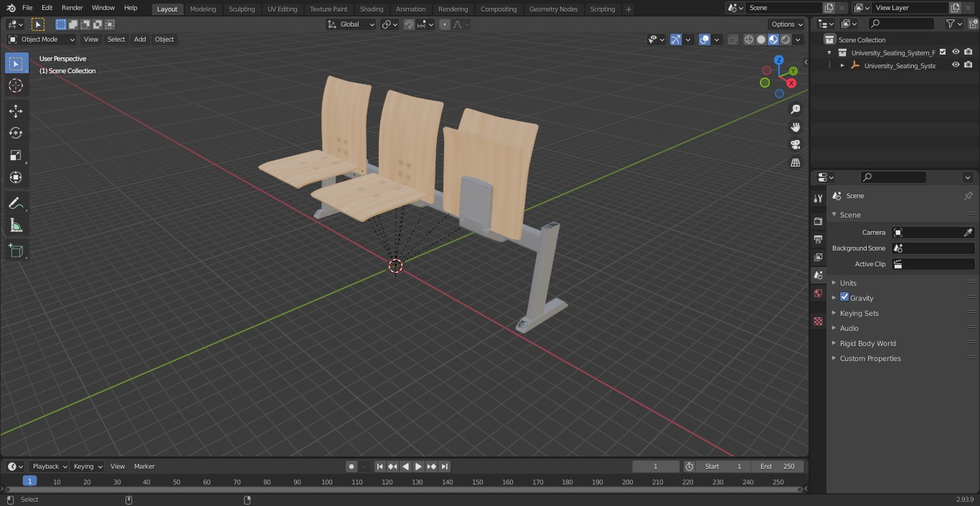Switch to solid viewport shading
Viewport: 980px width, 506px height.
click(760, 39)
